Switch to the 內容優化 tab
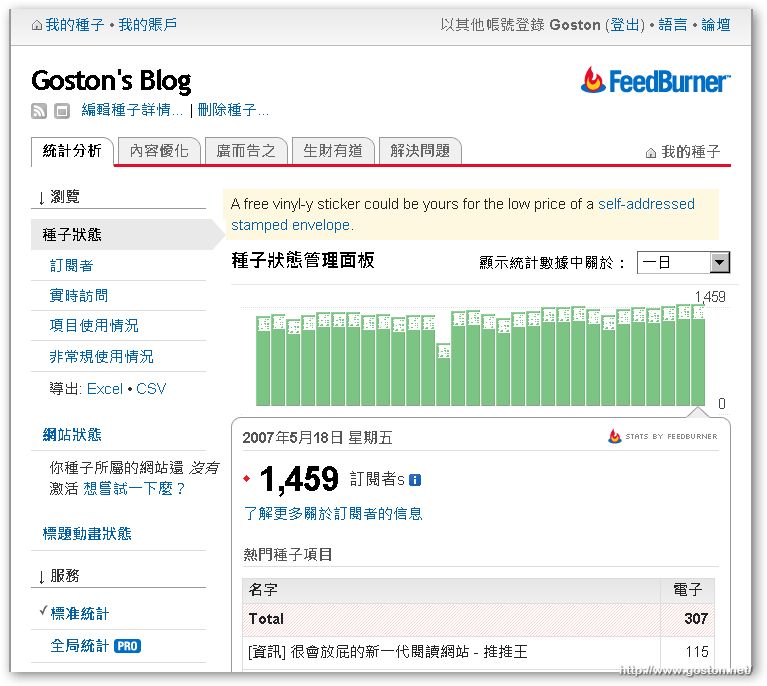This screenshot has height=686, width=767. point(159,151)
